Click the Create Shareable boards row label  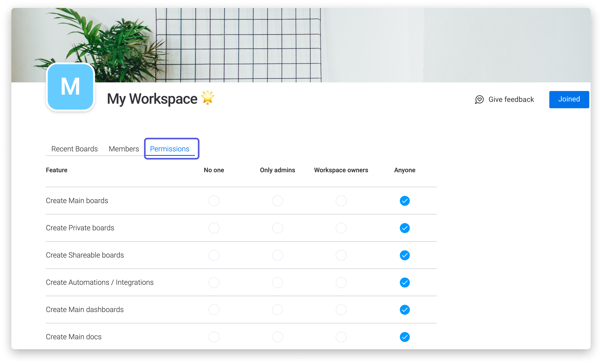85,255
